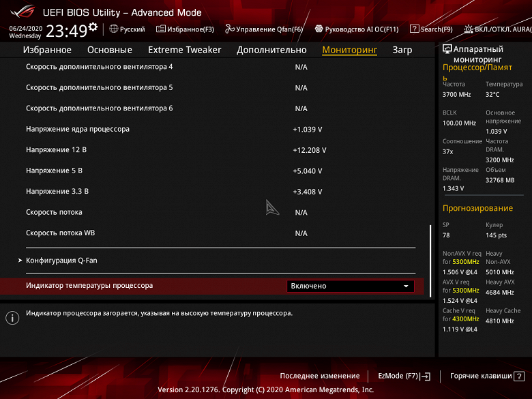Click the ROG logo icon

point(23,12)
